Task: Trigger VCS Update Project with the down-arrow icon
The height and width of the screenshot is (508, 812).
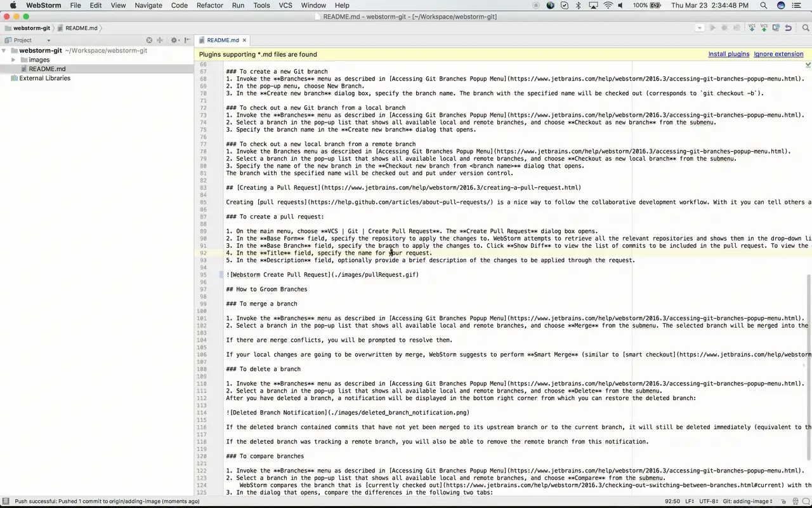Action: pos(752,28)
